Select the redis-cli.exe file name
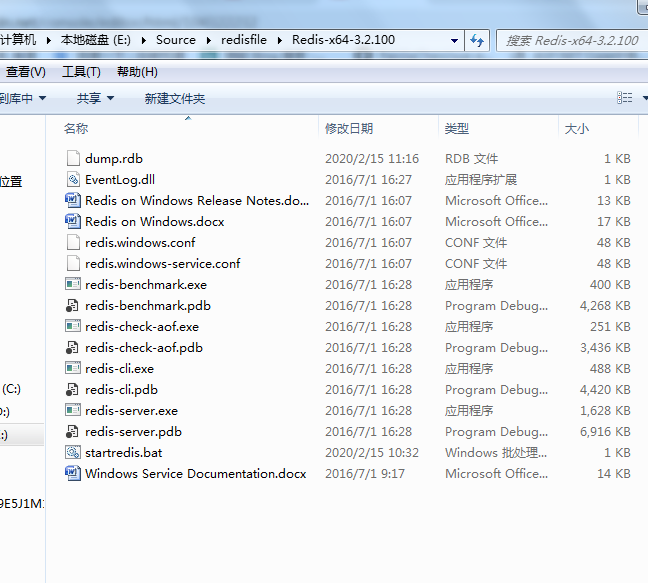 119,369
